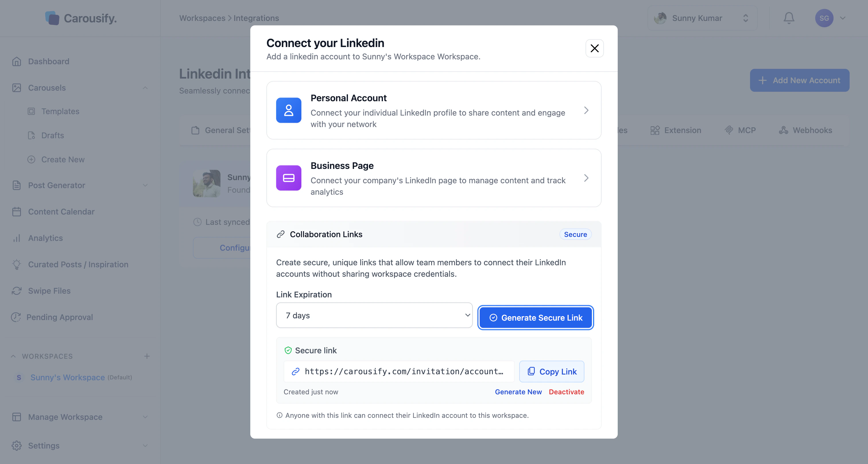
Task: Click Integrations in the breadcrumb
Action: pyautogui.click(x=256, y=18)
